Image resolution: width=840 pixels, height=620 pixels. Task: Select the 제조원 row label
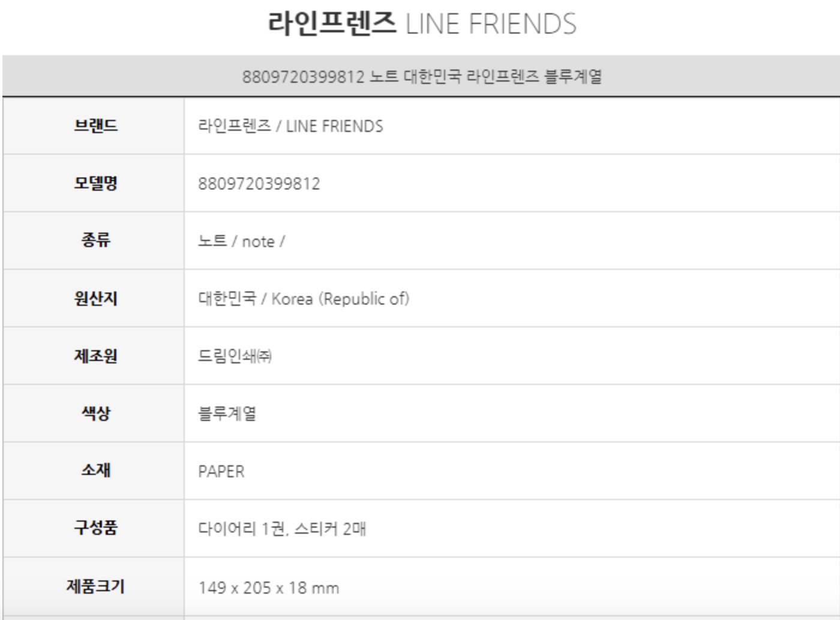click(95, 356)
